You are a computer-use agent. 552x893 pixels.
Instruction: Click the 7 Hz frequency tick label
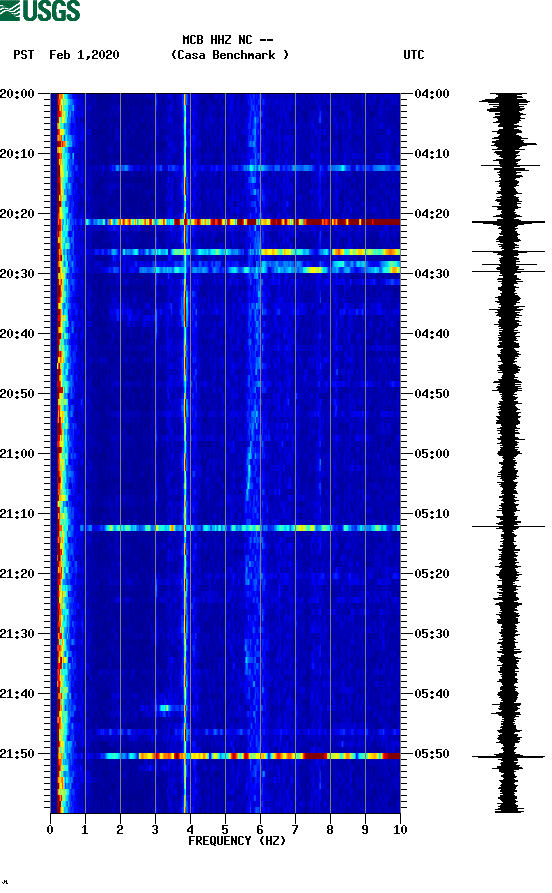295,830
